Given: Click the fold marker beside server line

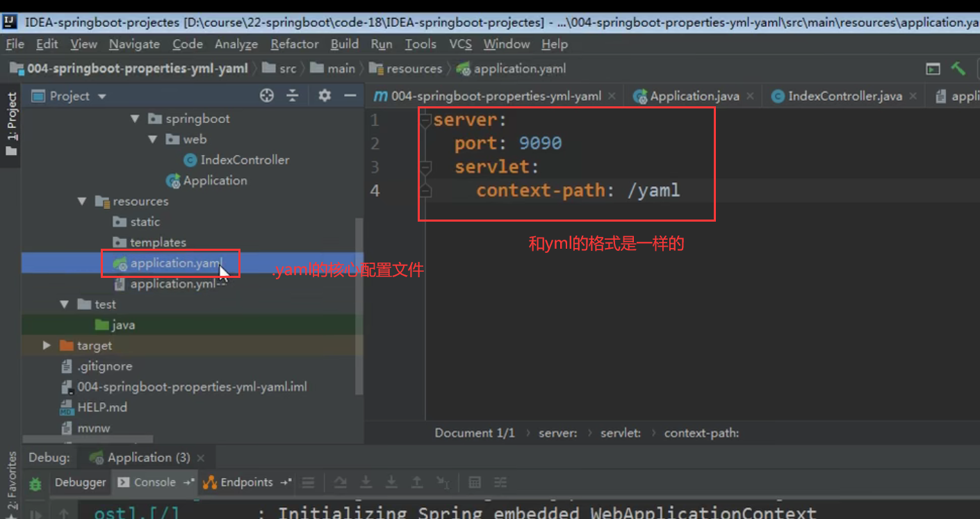Looking at the screenshot, I should 426,120.
